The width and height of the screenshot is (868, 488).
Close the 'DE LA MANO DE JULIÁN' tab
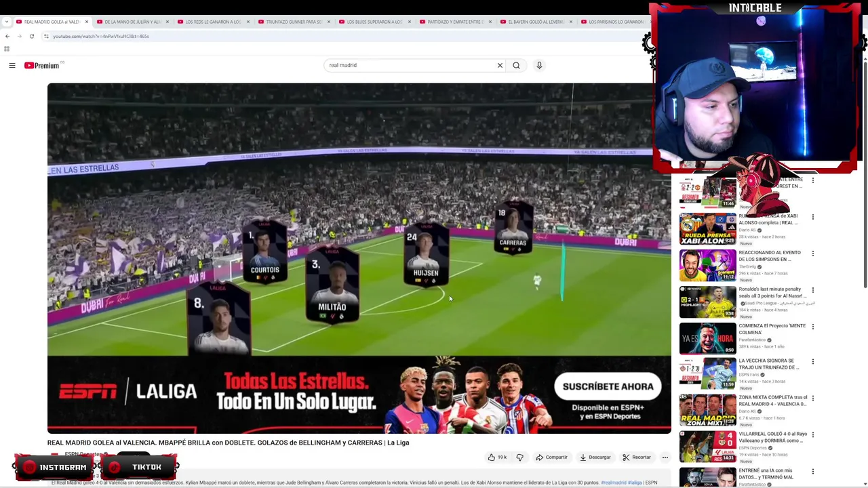pyautogui.click(x=167, y=22)
